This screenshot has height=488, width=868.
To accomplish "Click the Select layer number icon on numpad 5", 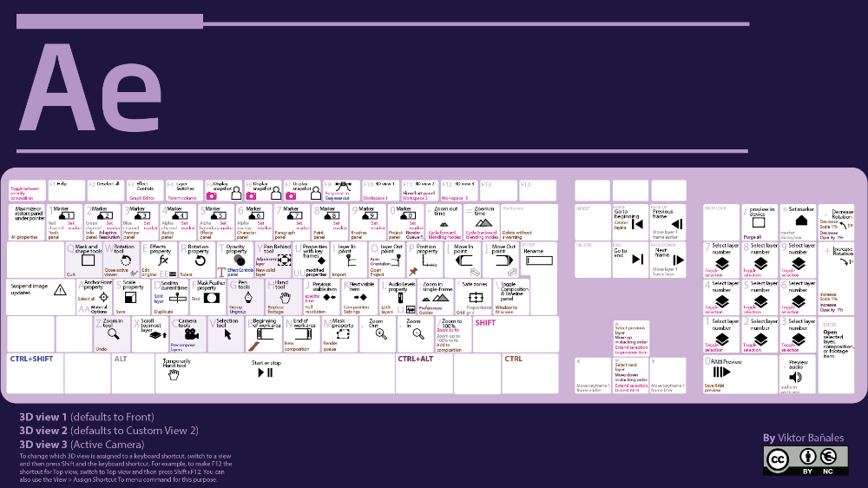I will 760,302.
